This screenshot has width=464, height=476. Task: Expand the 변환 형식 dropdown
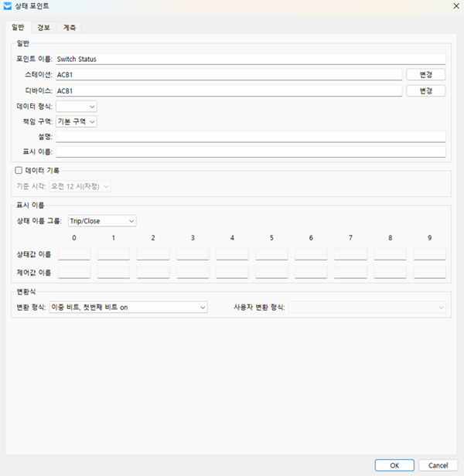pos(128,307)
